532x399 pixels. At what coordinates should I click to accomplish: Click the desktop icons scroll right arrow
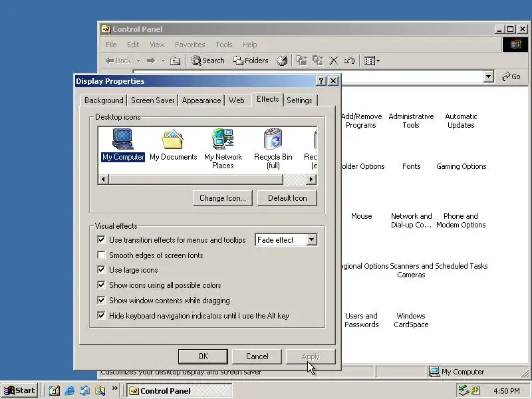click(x=311, y=179)
